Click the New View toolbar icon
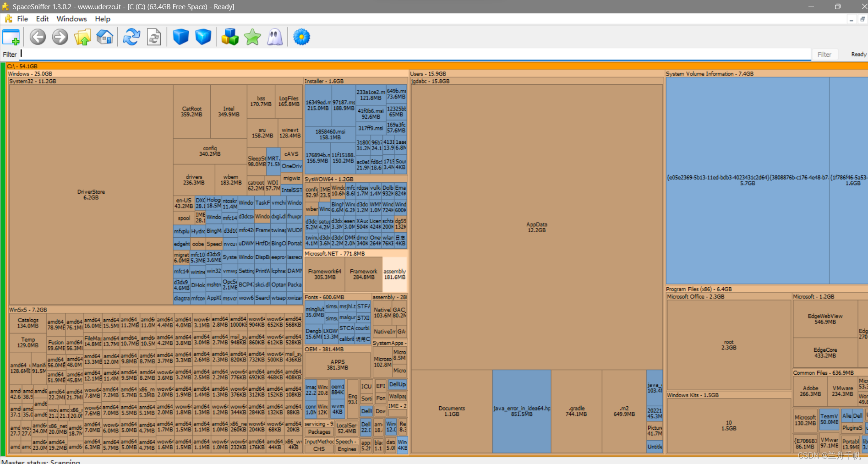Screen dimensions: 868x464 click(11, 37)
